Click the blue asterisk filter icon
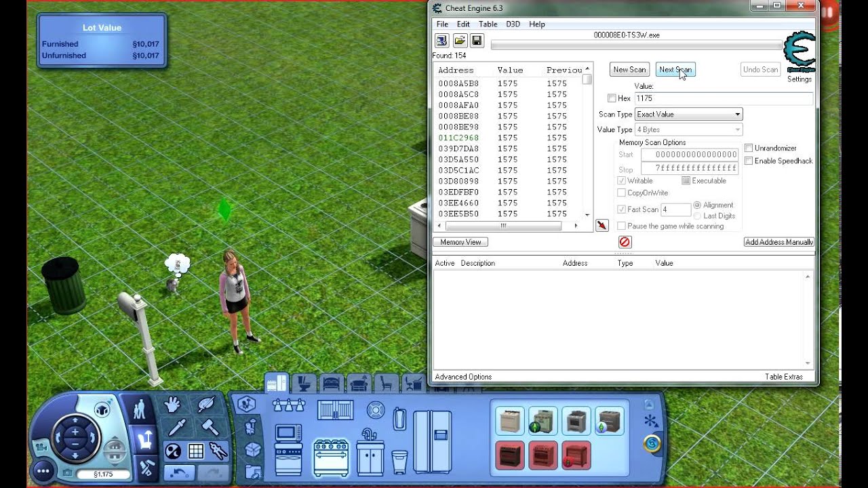Image resolution: width=868 pixels, height=488 pixels. click(x=650, y=421)
